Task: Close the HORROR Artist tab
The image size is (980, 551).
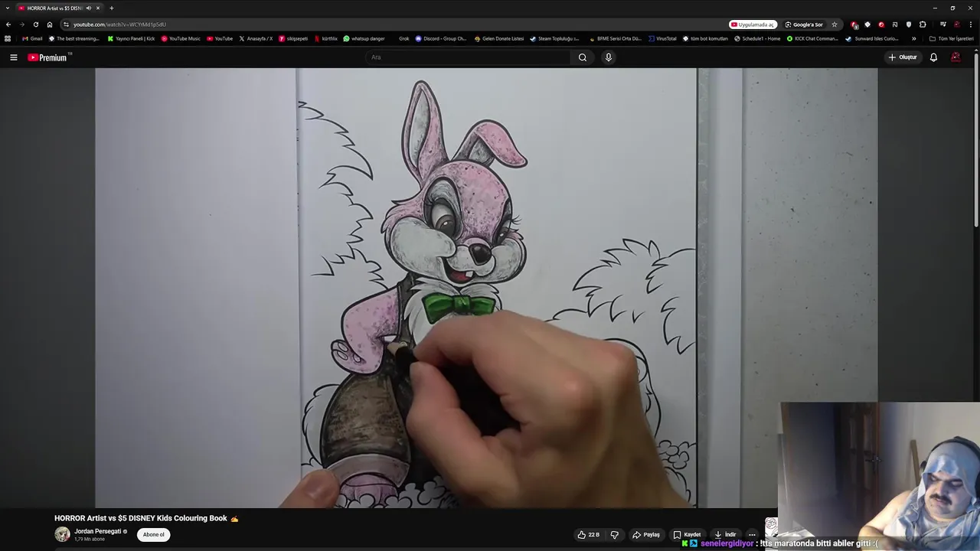Action: tap(98, 8)
